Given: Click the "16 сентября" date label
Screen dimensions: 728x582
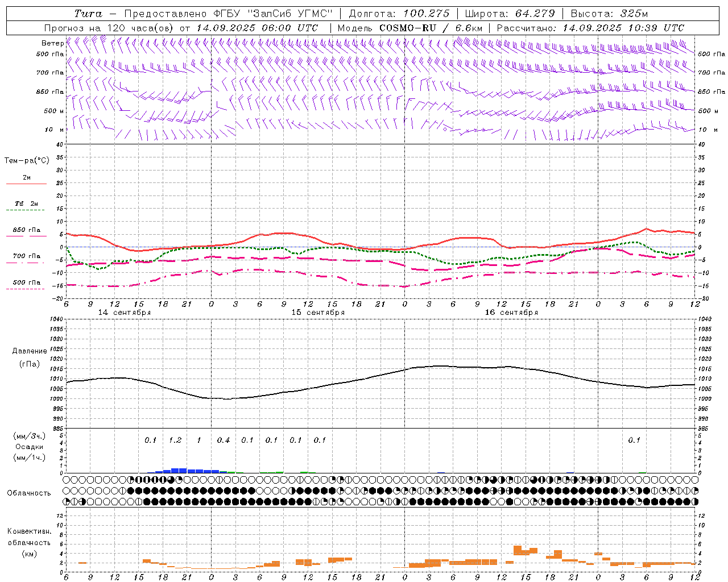Looking at the screenshot, I should coord(511,313).
